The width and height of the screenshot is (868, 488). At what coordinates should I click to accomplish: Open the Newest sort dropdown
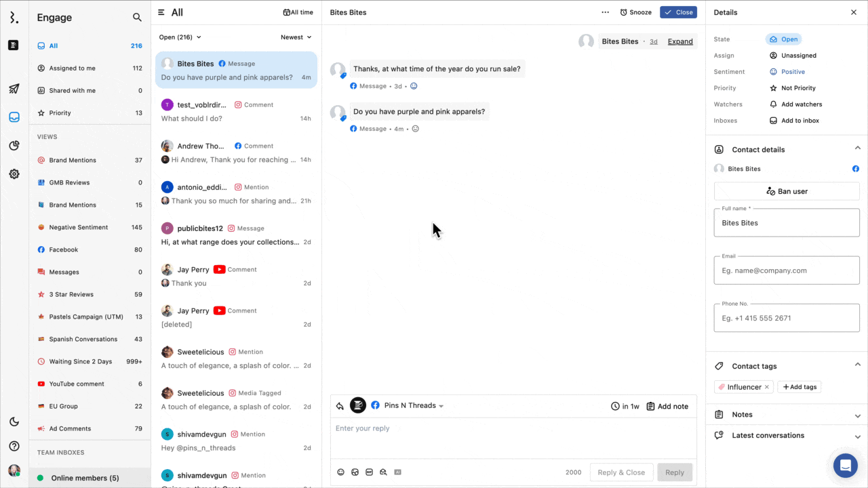[296, 37]
